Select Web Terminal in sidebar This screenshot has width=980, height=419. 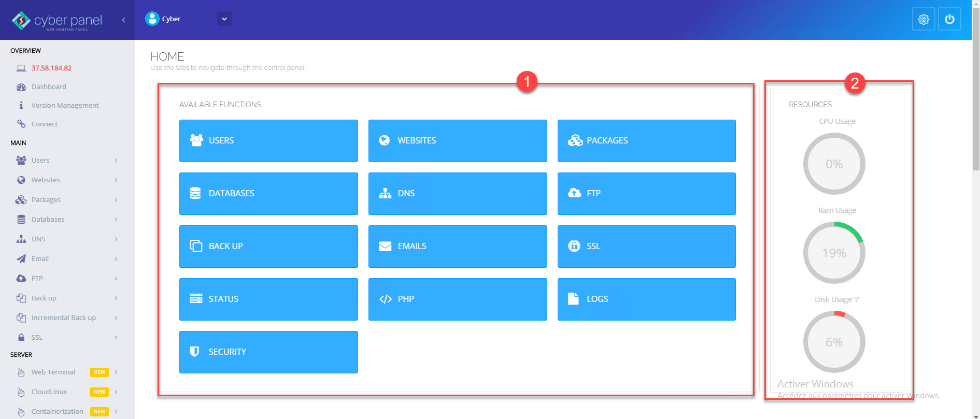click(53, 372)
